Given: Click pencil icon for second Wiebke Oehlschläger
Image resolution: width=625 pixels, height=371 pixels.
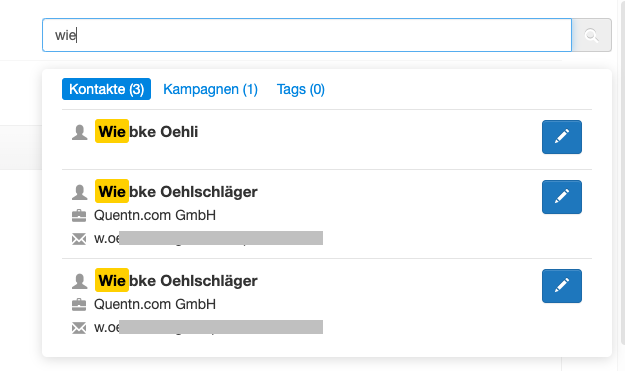Looking at the screenshot, I should (562, 197).
